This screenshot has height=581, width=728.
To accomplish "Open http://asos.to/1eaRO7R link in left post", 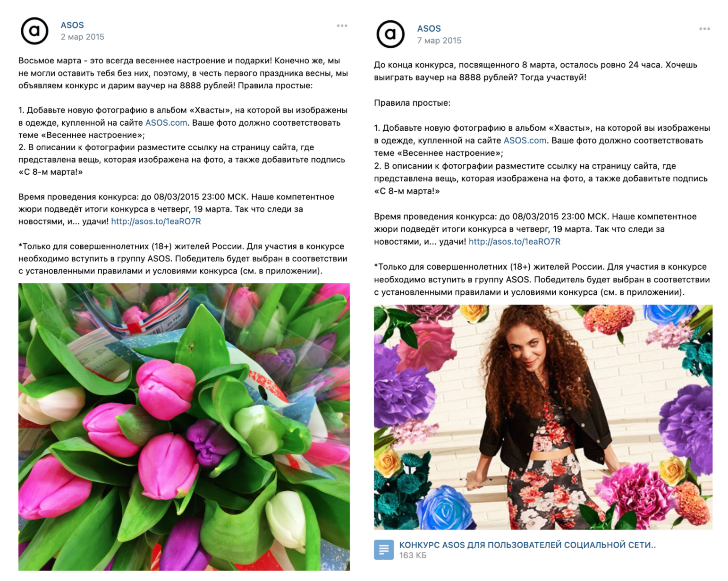I will (156, 221).
